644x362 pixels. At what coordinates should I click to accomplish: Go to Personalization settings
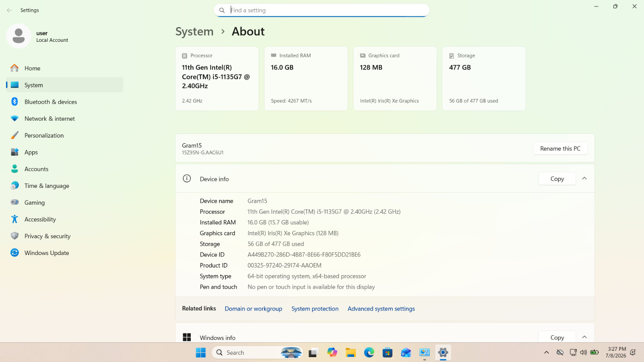tap(64, 136)
